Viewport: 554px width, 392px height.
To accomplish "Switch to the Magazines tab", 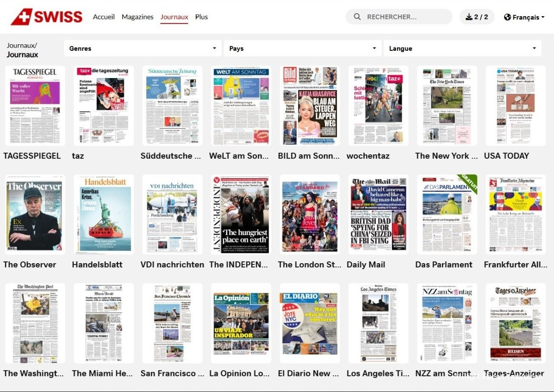I will pyautogui.click(x=138, y=17).
